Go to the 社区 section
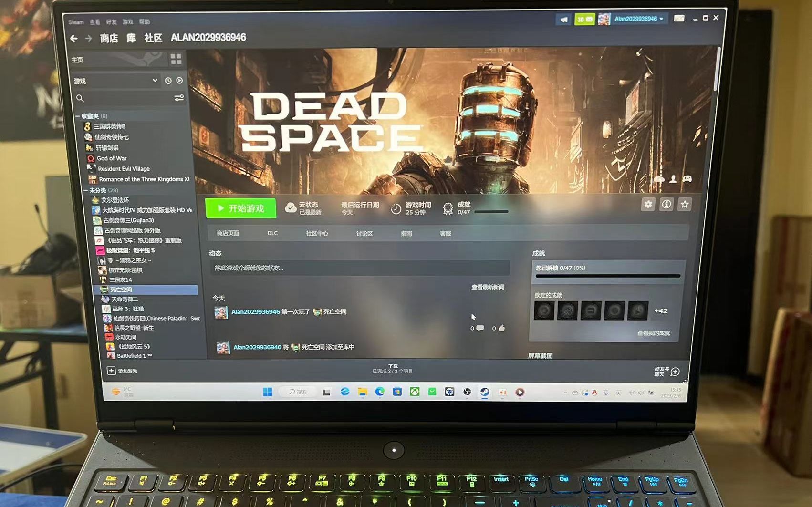This screenshot has height=507, width=812. [153, 38]
